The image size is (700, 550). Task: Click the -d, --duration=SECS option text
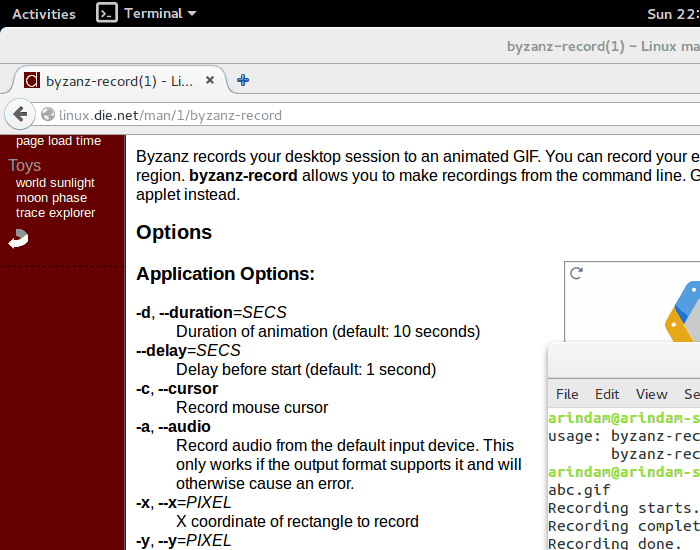coord(211,312)
